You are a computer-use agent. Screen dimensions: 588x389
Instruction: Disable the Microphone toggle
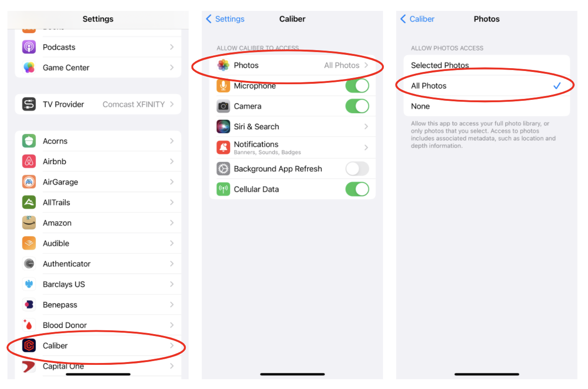pyautogui.click(x=357, y=86)
